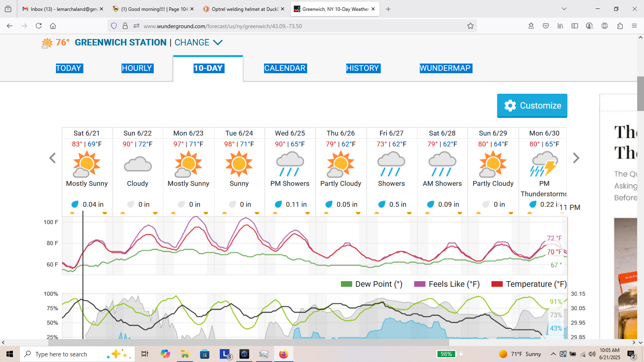Toggle Firefox reader sidebar icon
Screen dimensions: 644x362
click(x=575, y=26)
